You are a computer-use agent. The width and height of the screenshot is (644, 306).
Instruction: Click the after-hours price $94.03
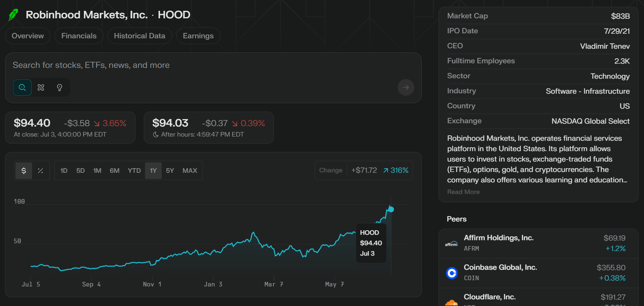pos(170,123)
